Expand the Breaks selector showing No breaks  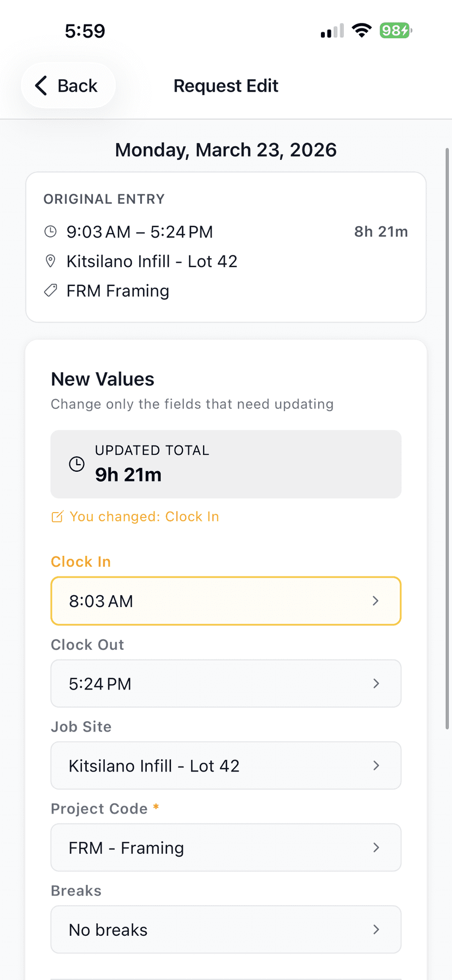click(226, 929)
